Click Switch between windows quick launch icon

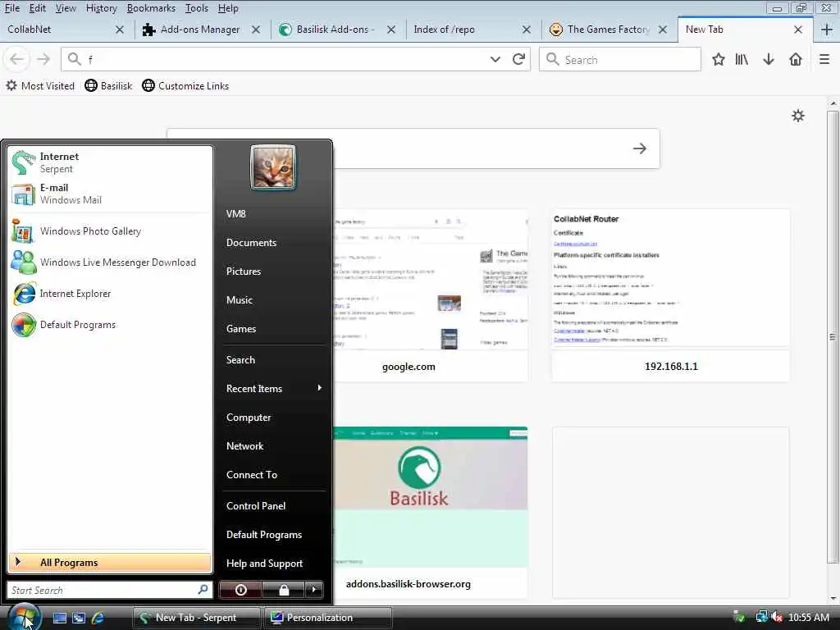tap(79, 618)
